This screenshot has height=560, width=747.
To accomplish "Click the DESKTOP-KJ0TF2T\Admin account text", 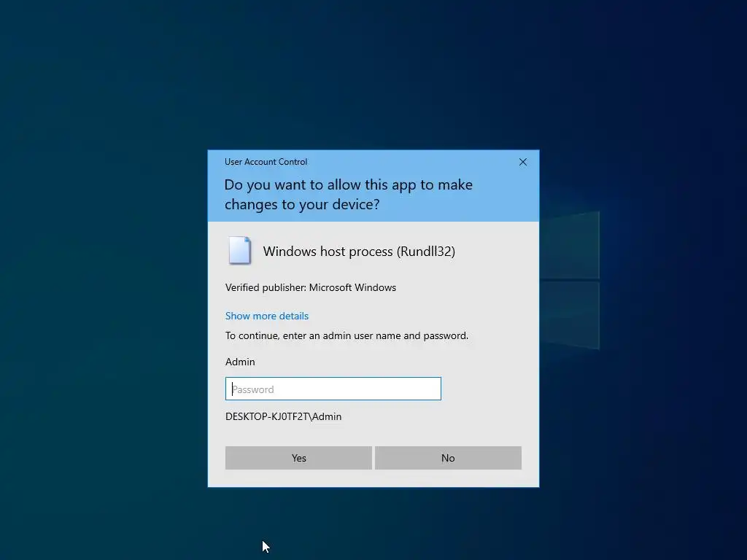I will 284,416.
